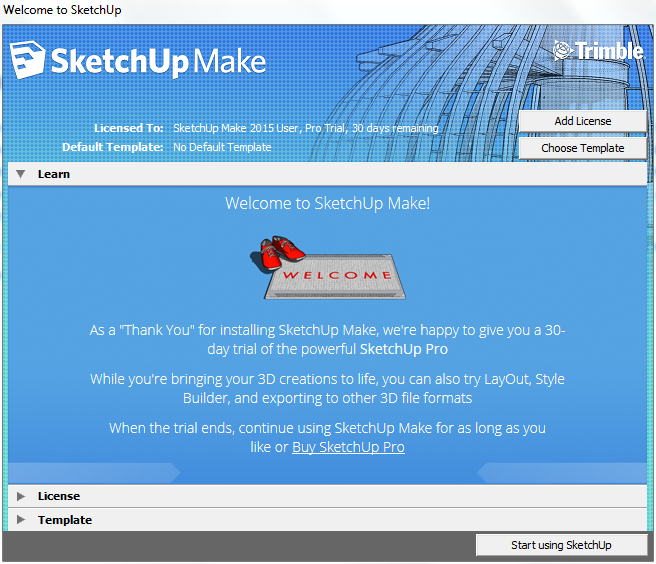Expand the Template section arrow
The width and height of the screenshot is (656, 564).
pyautogui.click(x=21, y=520)
